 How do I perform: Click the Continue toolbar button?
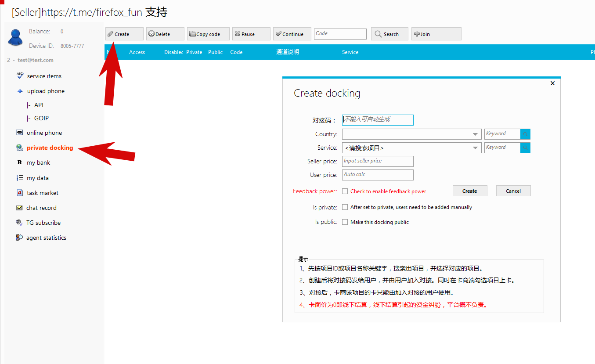click(x=292, y=34)
